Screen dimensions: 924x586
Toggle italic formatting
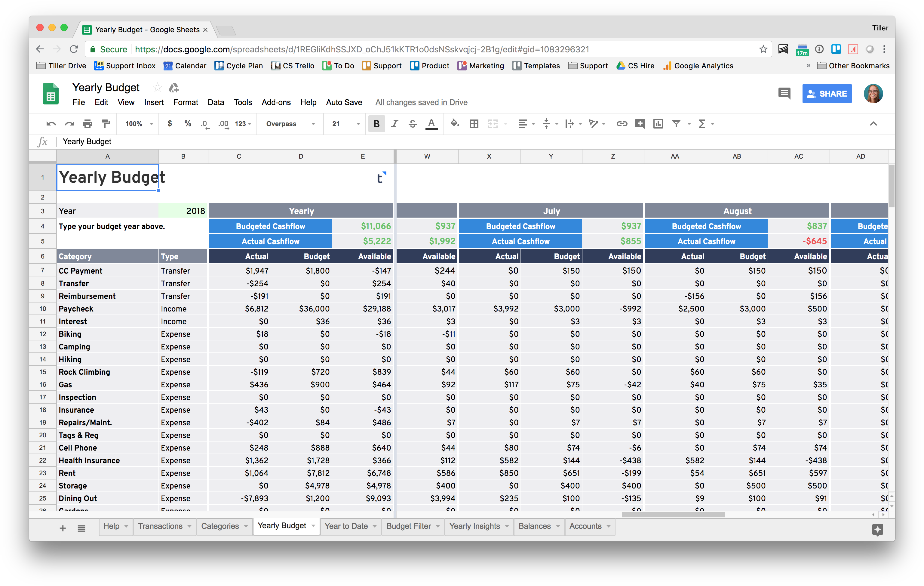click(394, 124)
